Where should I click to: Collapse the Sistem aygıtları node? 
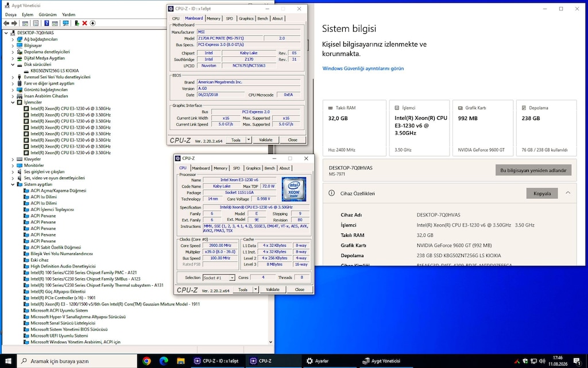click(13, 185)
